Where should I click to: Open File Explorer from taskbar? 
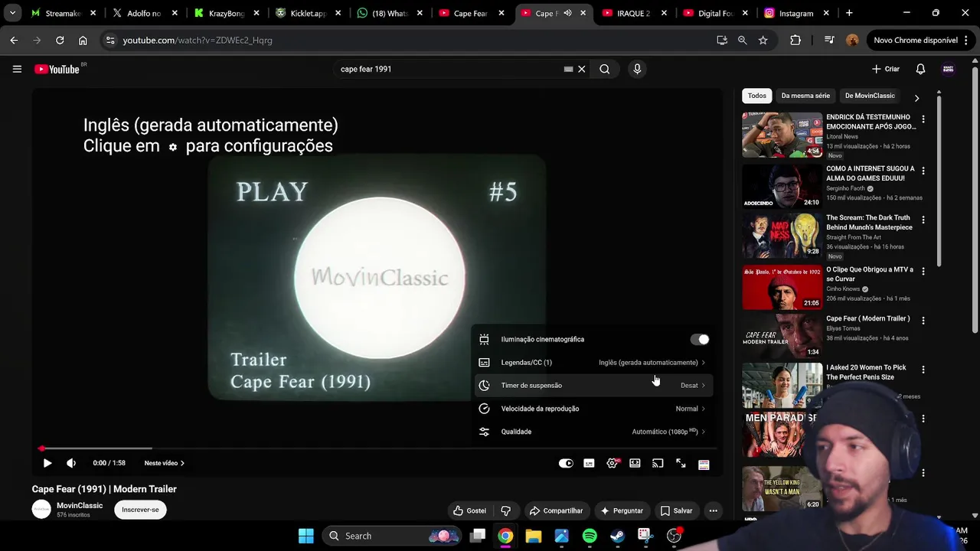(534, 536)
